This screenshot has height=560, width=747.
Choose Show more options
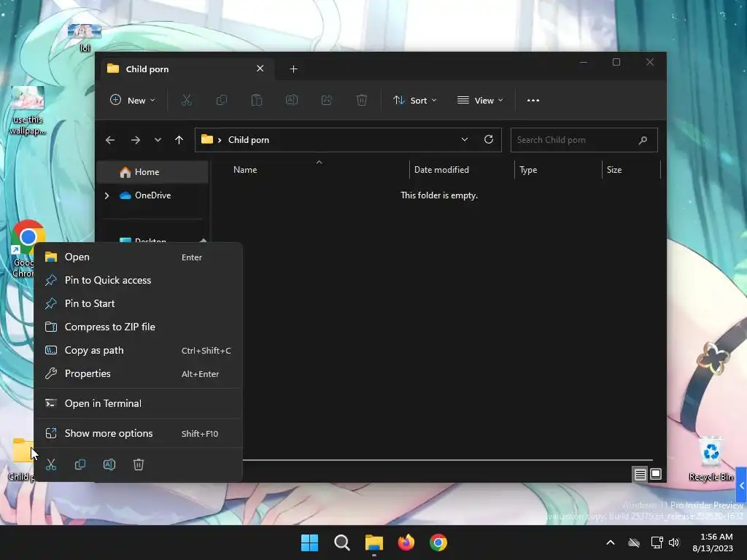pyautogui.click(x=138, y=433)
